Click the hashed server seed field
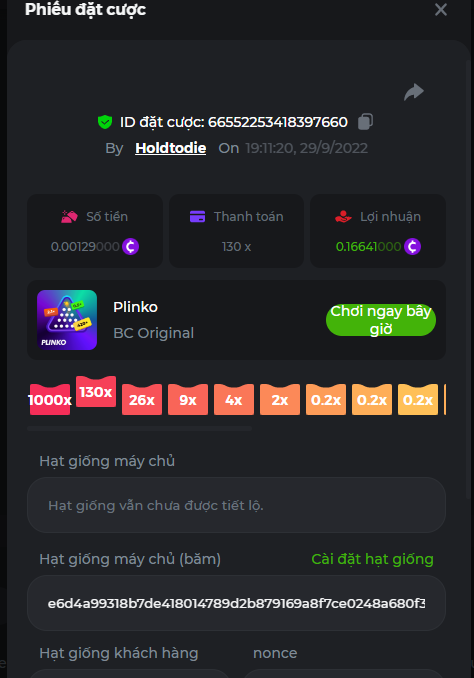 [236, 603]
